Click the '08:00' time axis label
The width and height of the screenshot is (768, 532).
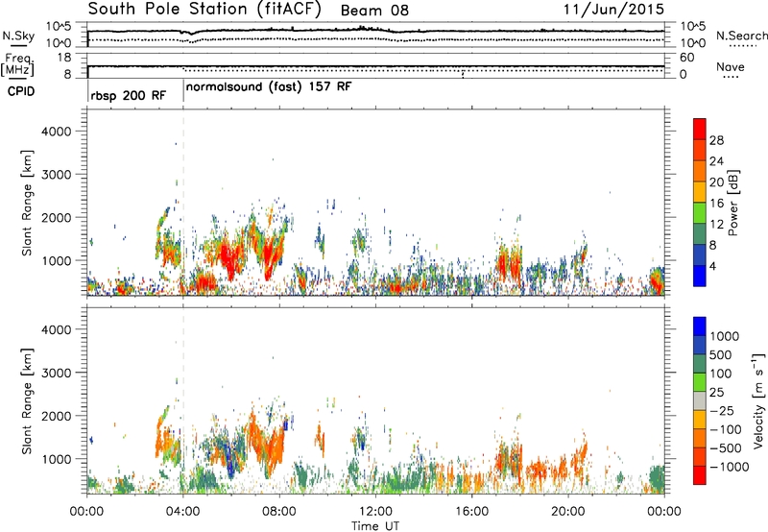279,511
